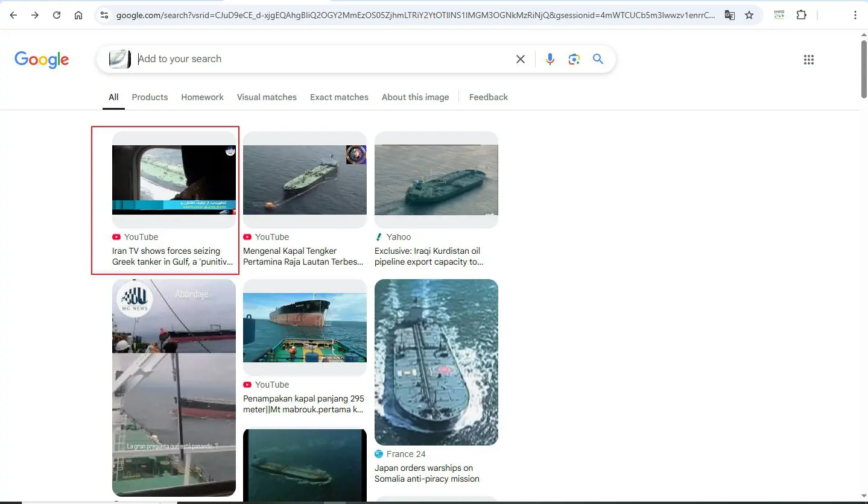Start voice search with microphone icon
868x504 pixels.
point(550,59)
